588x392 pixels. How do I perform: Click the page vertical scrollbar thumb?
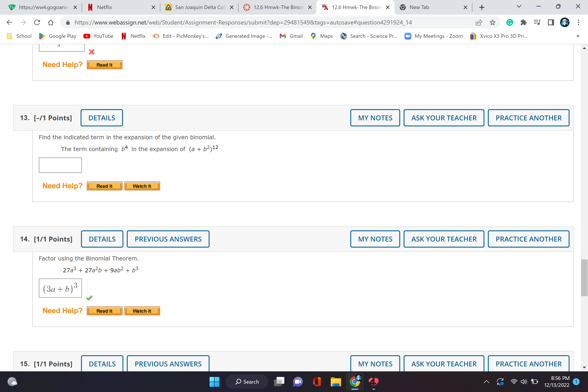(584, 277)
